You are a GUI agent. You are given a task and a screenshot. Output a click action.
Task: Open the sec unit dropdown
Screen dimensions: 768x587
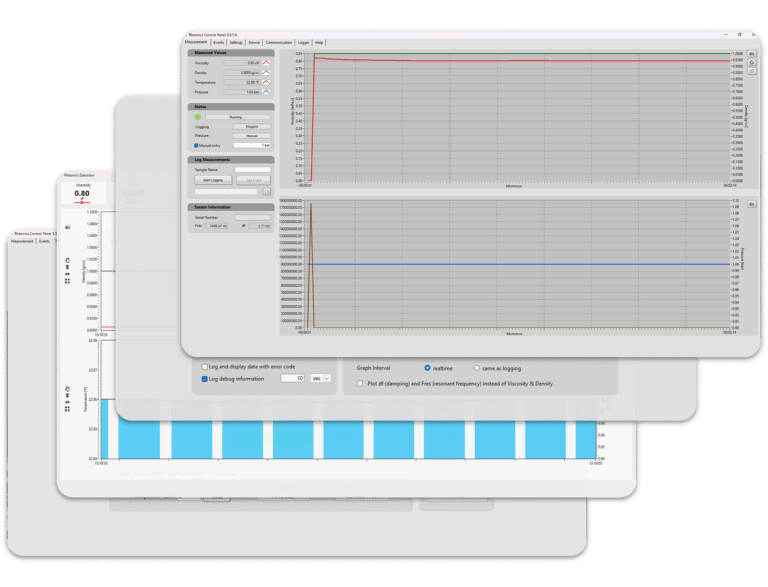(x=321, y=378)
